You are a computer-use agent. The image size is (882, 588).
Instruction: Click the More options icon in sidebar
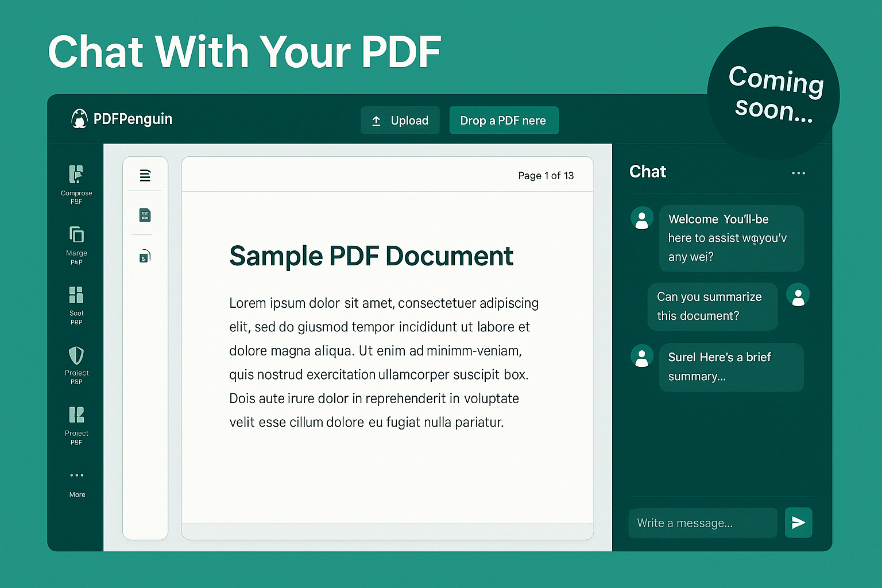[x=76, y=475]
